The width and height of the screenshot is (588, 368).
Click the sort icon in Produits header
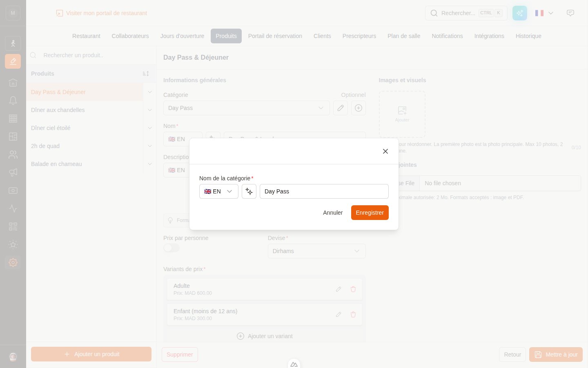point(146,74)
